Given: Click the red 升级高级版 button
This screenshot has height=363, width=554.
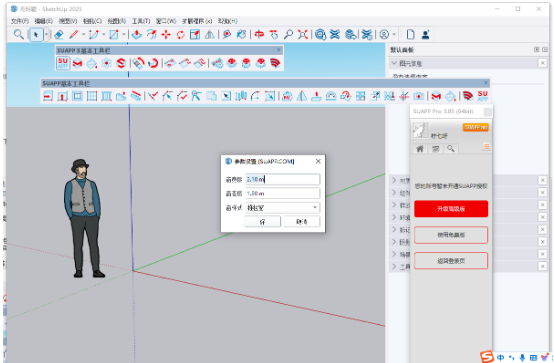Looking at the screenshot, I should tap(451, 209).
